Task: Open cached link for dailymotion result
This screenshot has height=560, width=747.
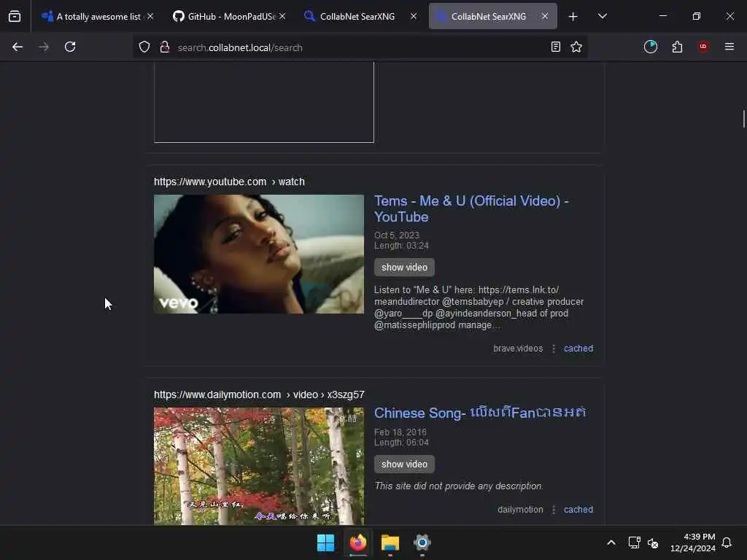Action: pyautogui.click(x=578, y=510)
